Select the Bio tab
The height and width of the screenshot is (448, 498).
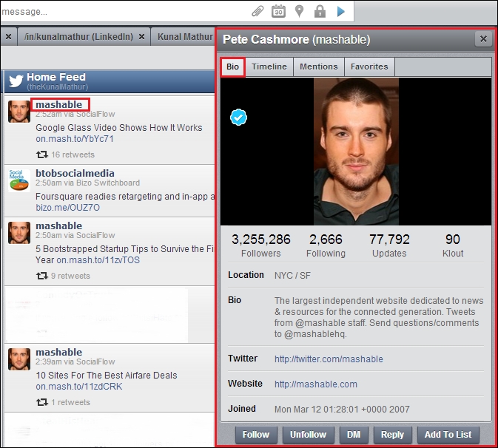pyautogui.click(x=232, y=67)
